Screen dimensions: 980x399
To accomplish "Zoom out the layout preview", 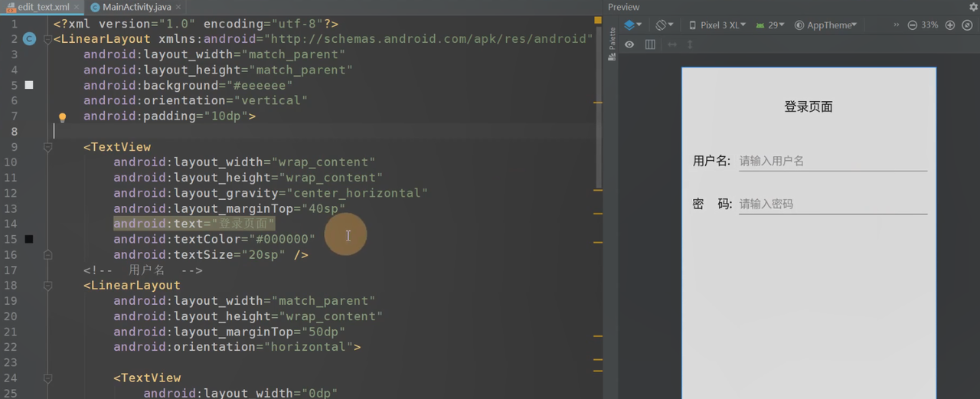I will coord(913,25).
